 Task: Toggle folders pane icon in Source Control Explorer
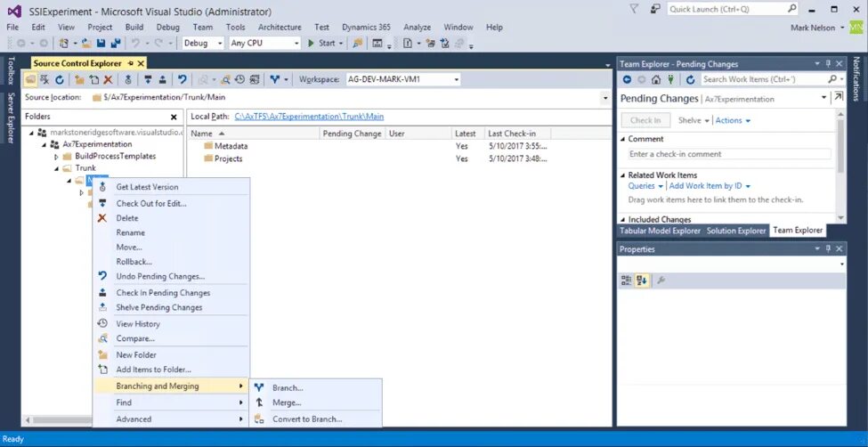click(30, 80)
